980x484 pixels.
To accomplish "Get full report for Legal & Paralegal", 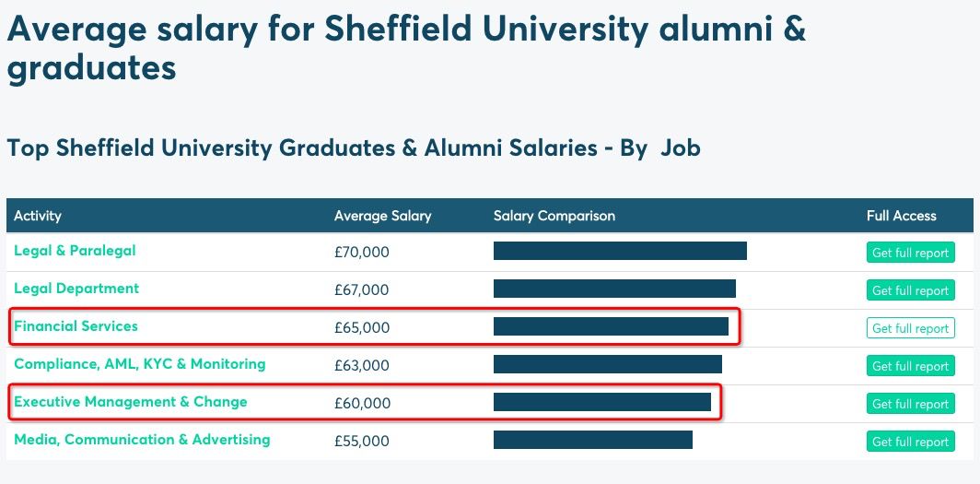I will [910, 253].
